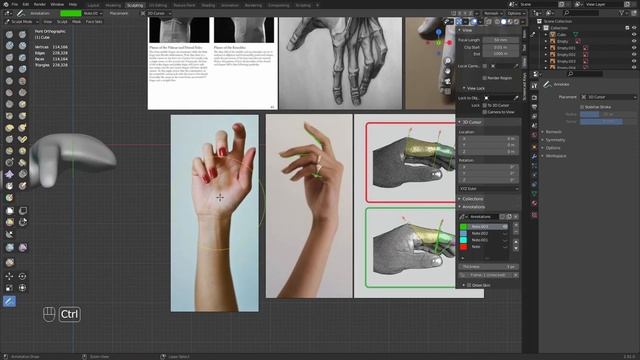Viewport: 640px width, 360px height.
Task: Select the Cloth Filter tool
Action: tap(22, 247)
